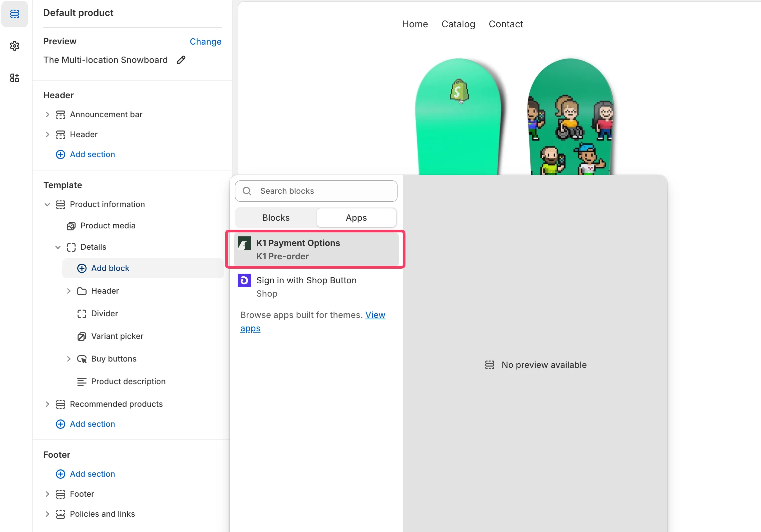Select the Product media block icon
The image size is (761, 532).
[x=72, y=226]
